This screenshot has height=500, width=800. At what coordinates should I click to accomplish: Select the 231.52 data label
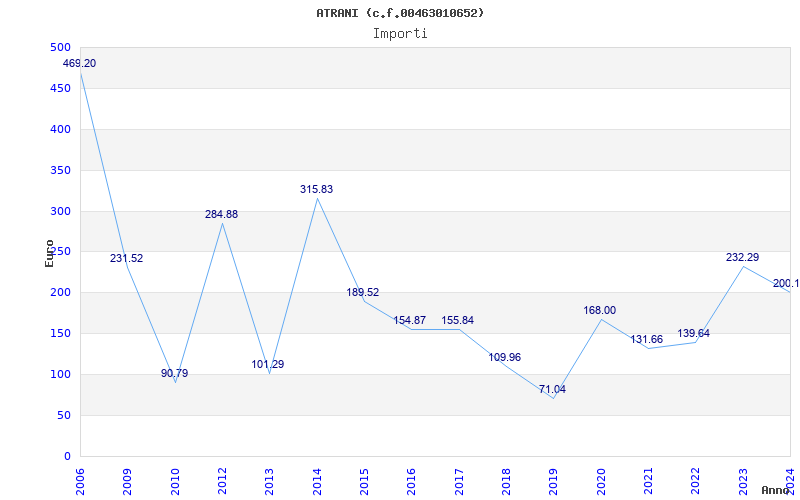pyautogui.click(x=127, y=259)
